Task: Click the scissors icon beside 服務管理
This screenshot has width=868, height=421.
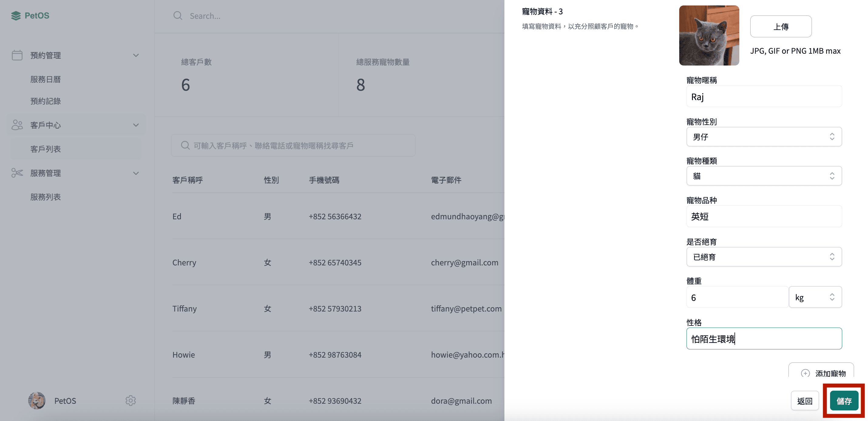Action: [x=17, y=173]
